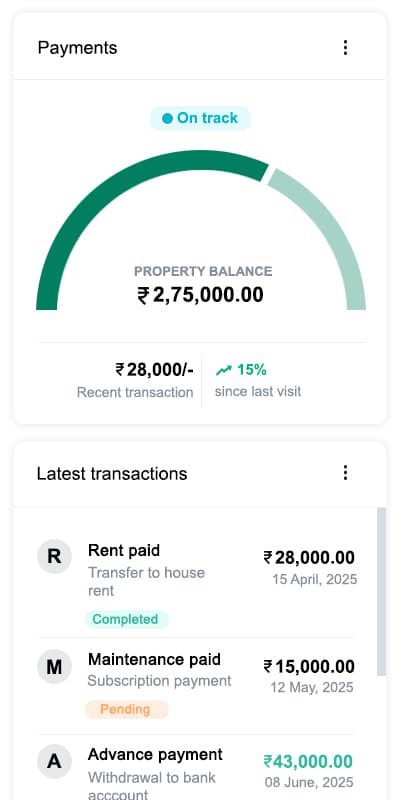This screenshot has height=800, width=400.
Task: Open the Latest transactions three-dot menu
Action: [x=345, y=472]
